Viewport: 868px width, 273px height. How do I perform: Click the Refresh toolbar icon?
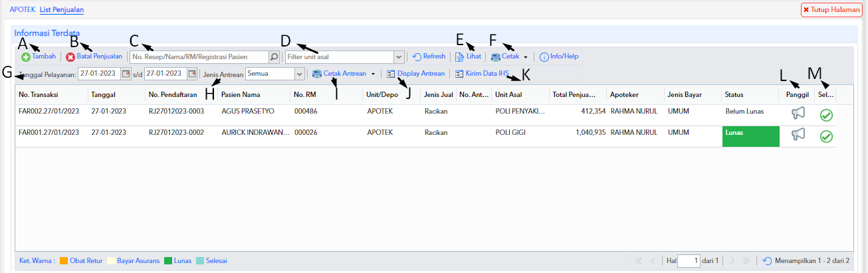[x=417, y=57]
